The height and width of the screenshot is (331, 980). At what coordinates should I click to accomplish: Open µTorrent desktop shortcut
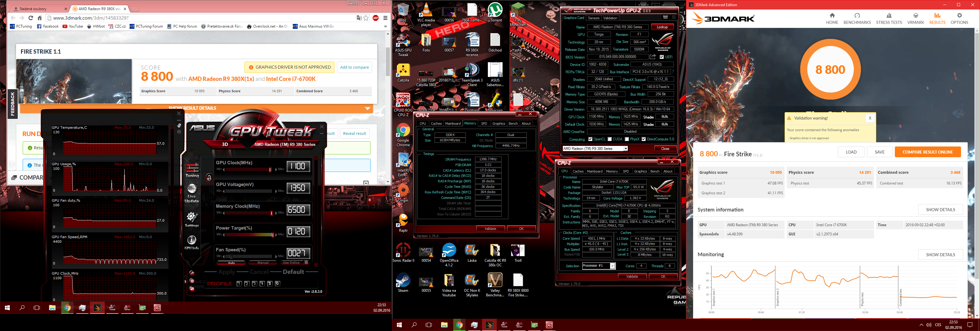pos(495,13)
